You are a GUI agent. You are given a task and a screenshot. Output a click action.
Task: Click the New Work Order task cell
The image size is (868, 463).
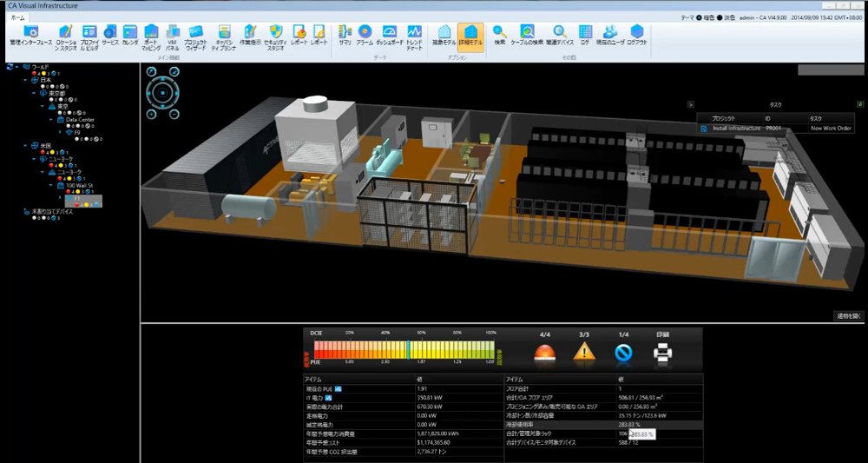(x=832, y=128)
